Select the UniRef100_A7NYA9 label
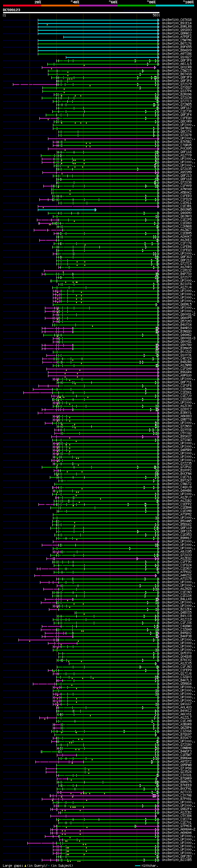 [177, 189]
